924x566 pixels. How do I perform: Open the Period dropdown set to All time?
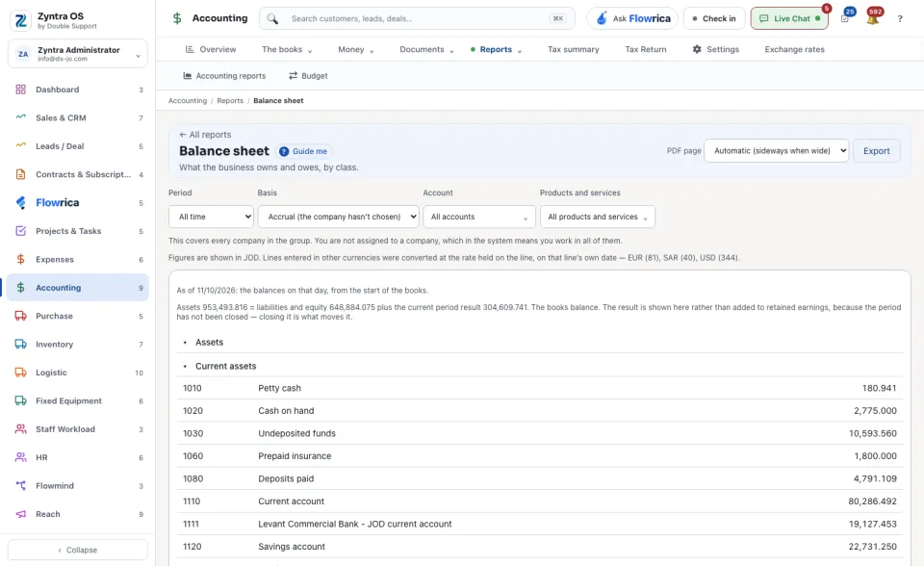click(x=211, y=217)
